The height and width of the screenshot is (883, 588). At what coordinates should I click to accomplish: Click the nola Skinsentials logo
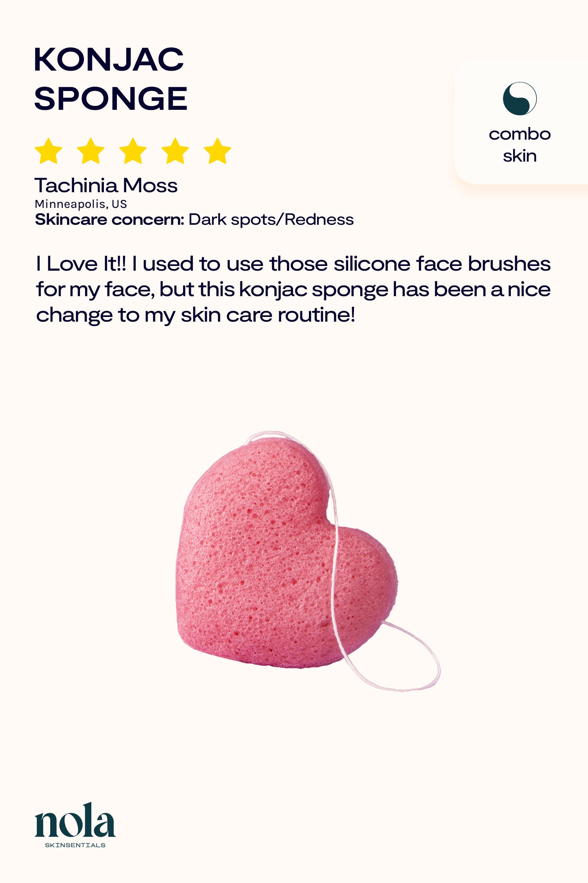(75, 825)
